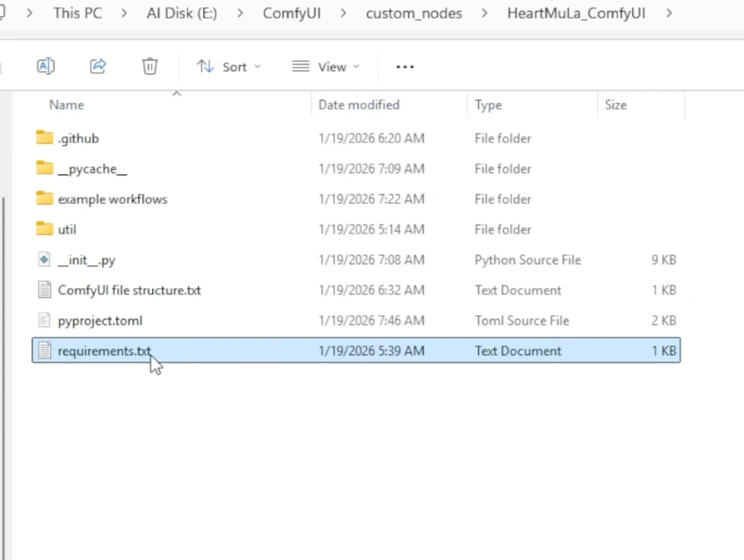Image resolution: width=744 pixels, height=560 pixels.
Task: Open AI Disk (E:) from the path bar
Action: [181, 13]
